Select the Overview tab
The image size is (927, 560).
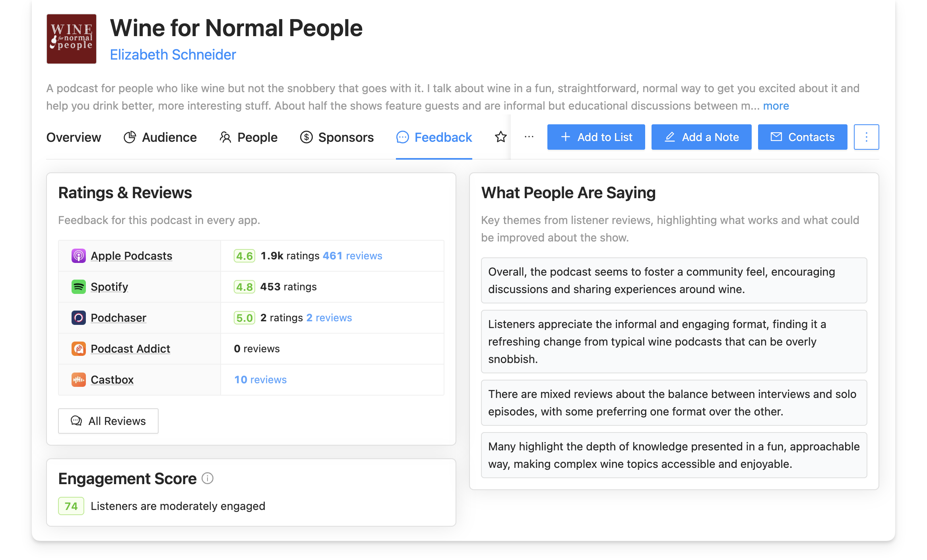(x=74, y=137)
